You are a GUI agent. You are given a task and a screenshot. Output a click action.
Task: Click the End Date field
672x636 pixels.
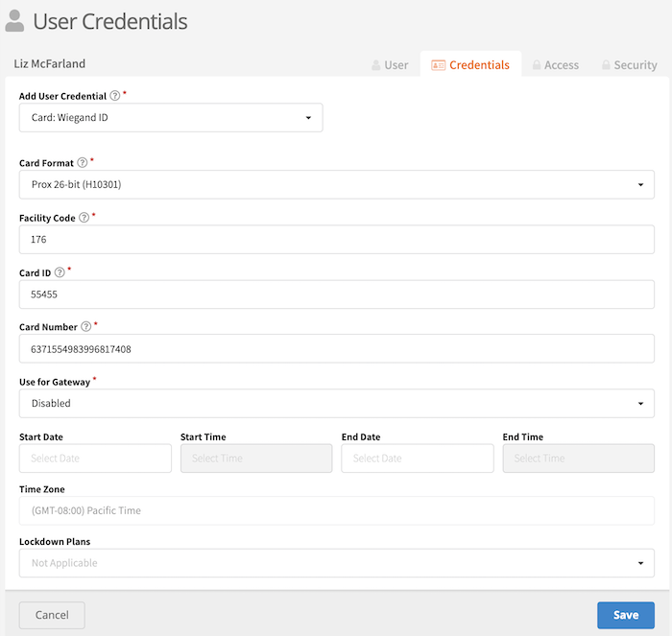point(418,459)
